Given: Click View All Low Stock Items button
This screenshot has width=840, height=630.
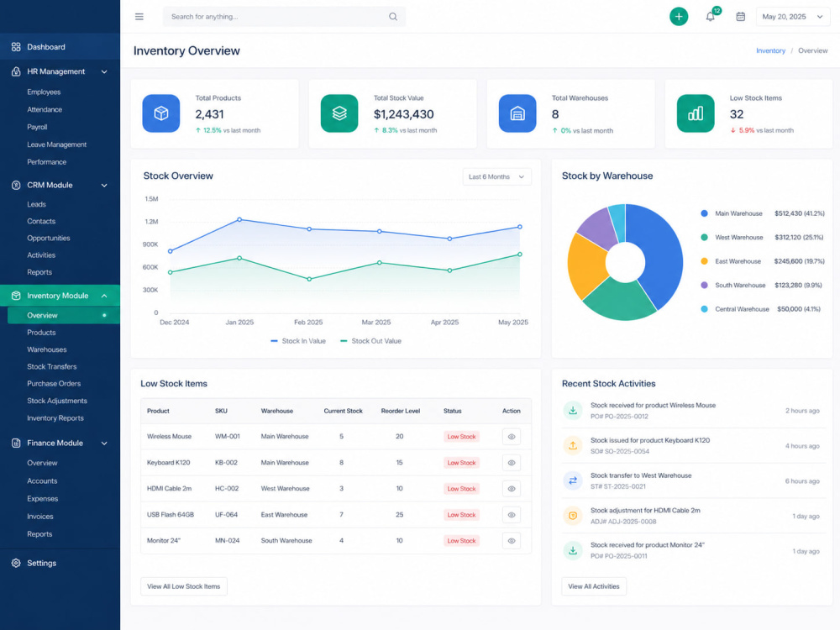Looking at the screenshot, I should (184, 586).
